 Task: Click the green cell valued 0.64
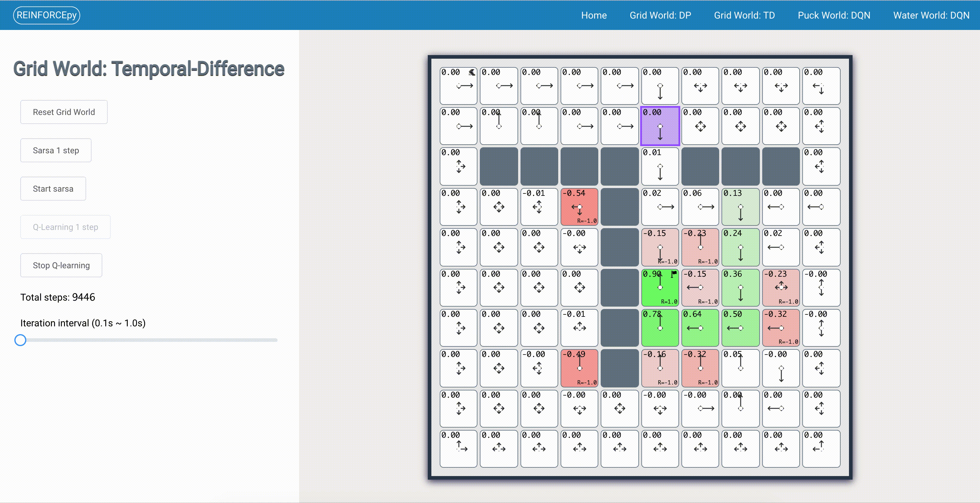point(700,328)
